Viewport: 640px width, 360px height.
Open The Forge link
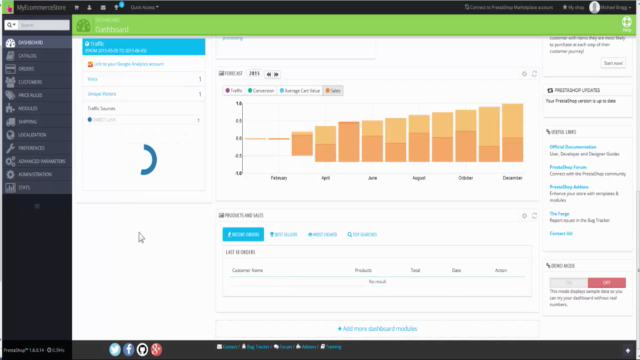[x=559, y=213]
